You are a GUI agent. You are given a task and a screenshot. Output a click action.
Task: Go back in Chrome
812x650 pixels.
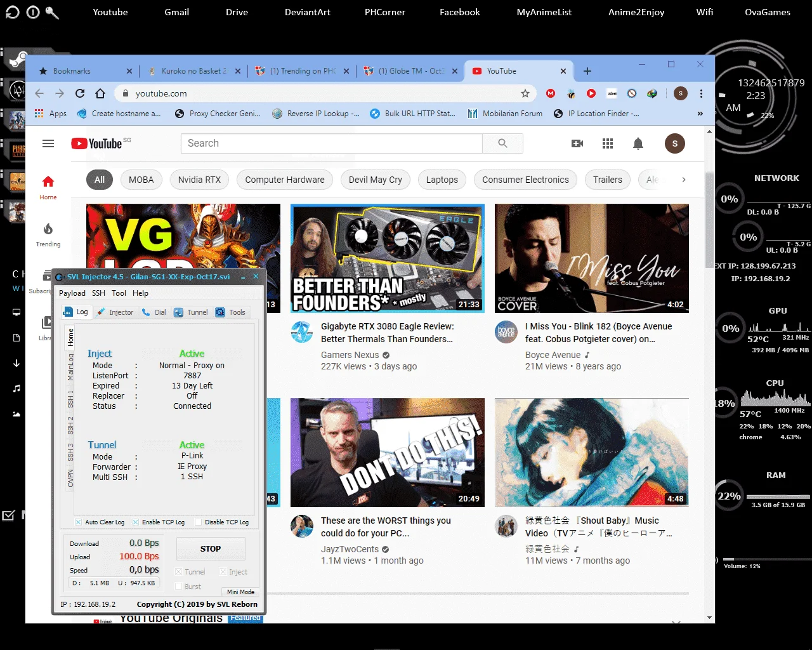[x=39, y=93]
